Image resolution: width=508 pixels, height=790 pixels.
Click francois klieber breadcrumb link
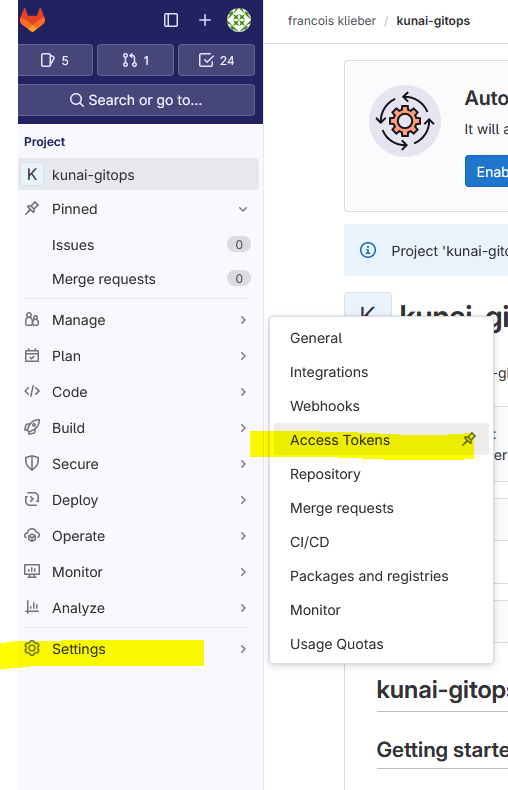click(332, 21)
